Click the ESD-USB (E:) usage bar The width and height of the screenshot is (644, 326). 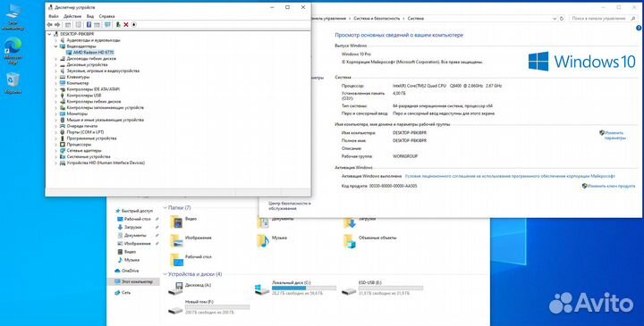(391, 288)
